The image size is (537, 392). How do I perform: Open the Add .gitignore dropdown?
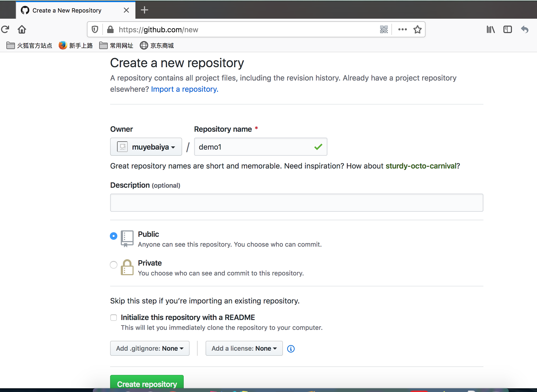pos(150,348)
